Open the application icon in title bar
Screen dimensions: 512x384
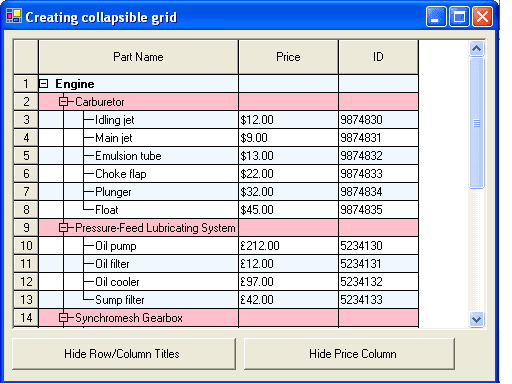click(x=14, y=16)
